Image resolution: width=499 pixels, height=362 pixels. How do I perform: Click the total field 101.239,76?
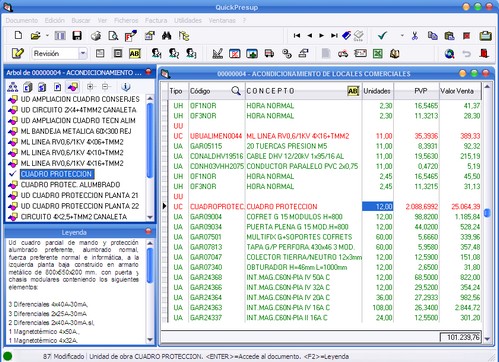pos(460,337)
